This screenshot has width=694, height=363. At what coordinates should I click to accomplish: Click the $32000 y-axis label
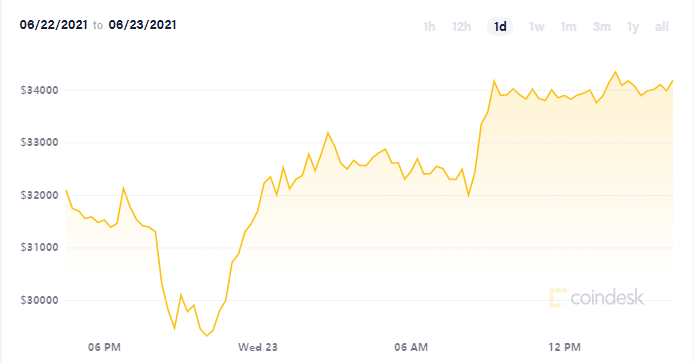(39, 195)
